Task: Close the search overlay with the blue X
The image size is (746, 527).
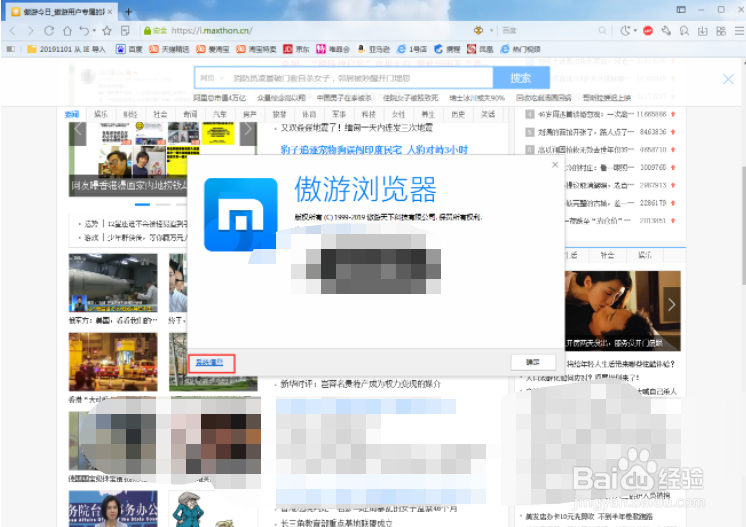Action: click(x=728, y=79)
